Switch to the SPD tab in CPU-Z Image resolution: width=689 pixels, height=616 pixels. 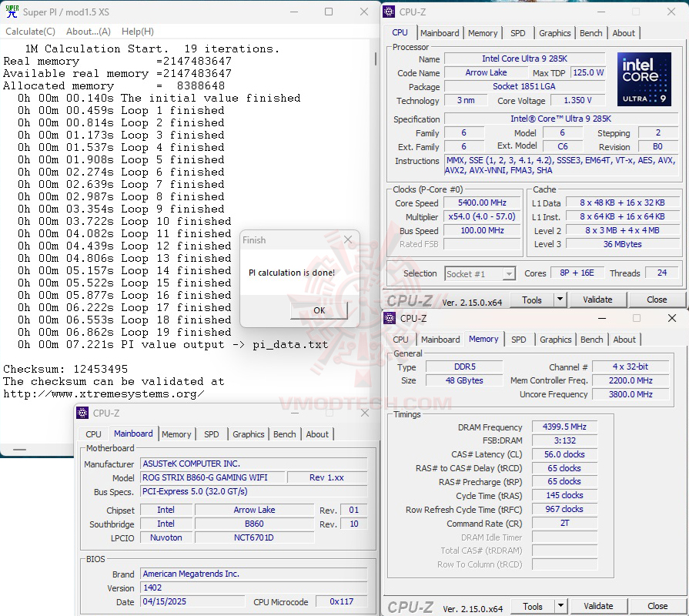tap(518, 32)
